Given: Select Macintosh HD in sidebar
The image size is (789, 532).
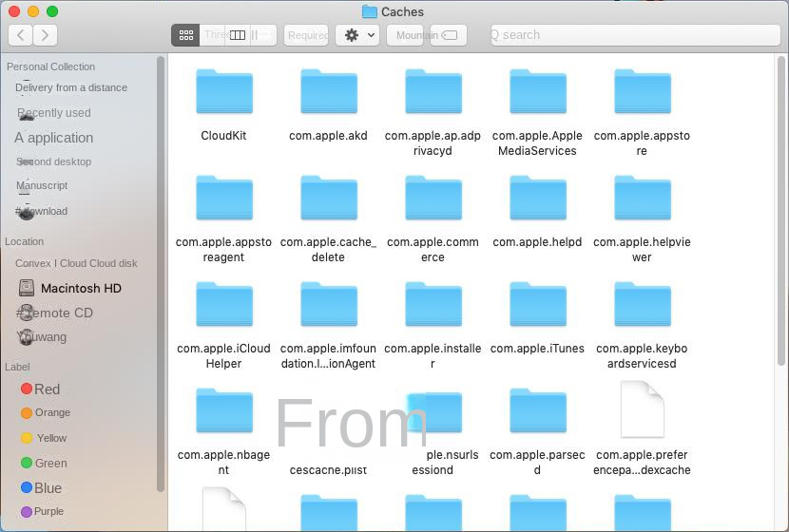Looking at the screenshot, I should (x=70, y=288).
